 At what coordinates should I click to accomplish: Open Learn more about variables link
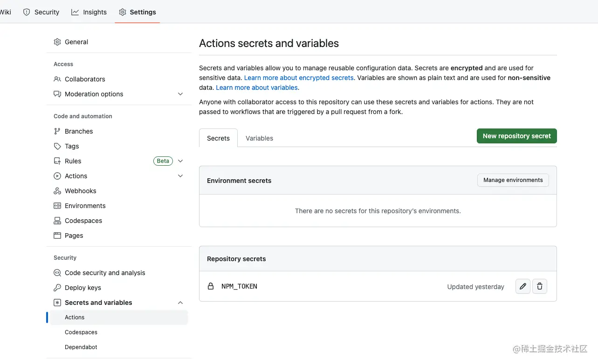click(256, 88)
